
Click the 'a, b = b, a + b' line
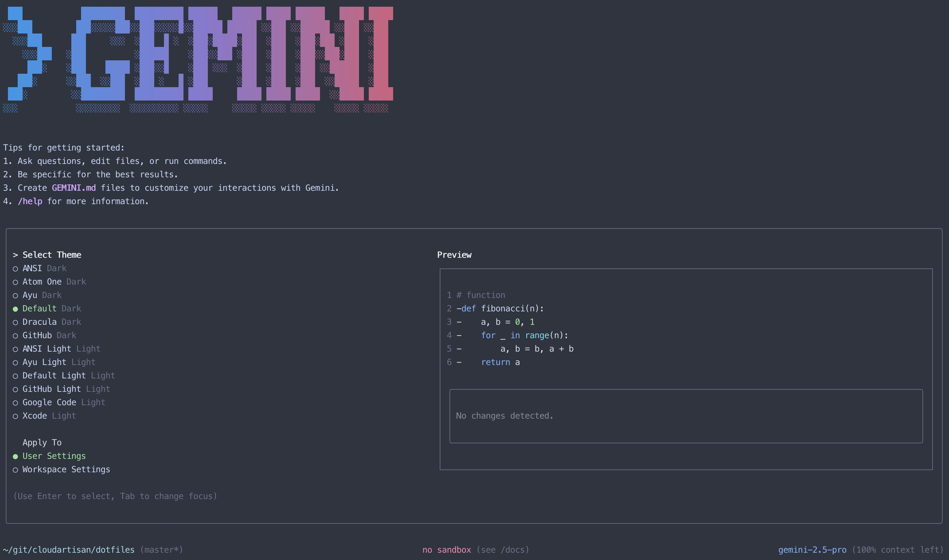click(510, 349)
